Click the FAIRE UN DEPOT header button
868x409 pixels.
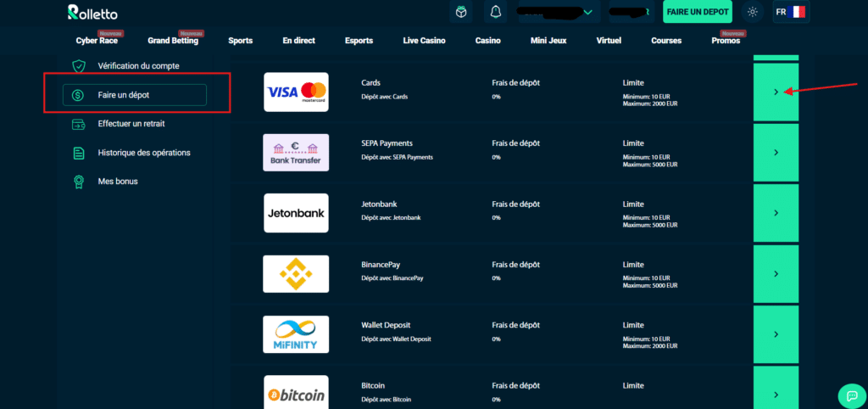point(698,12)
